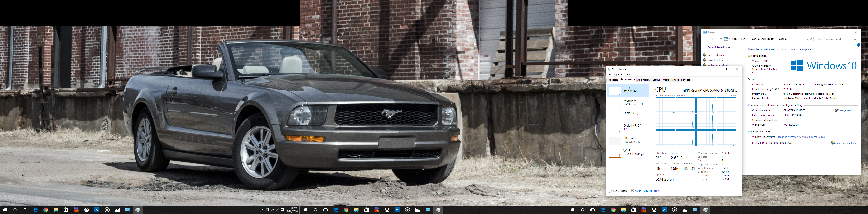Select Memory in Task Manager performance list

[628, 103]
